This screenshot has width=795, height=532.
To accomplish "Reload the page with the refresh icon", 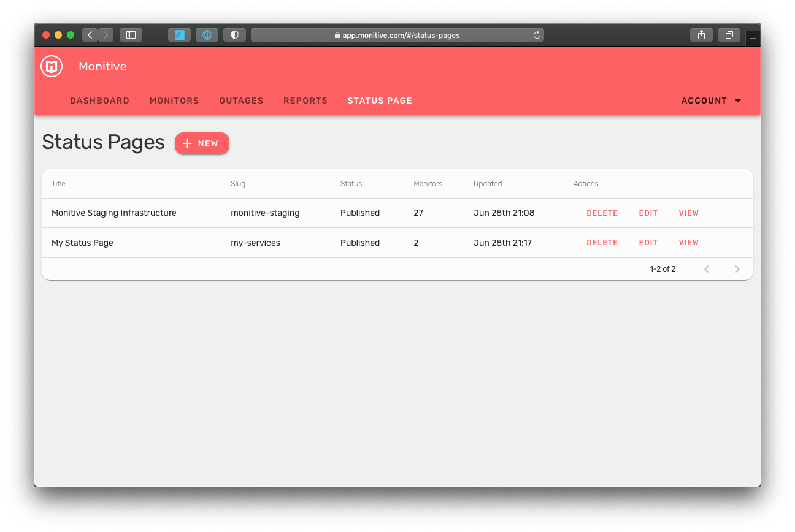I will [x=537, y=35].
